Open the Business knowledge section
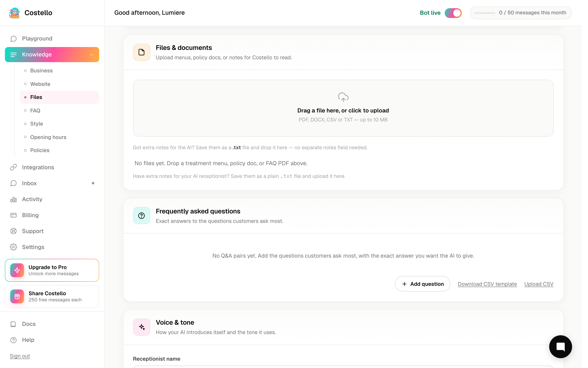588x368 pixels. (60, 71)
